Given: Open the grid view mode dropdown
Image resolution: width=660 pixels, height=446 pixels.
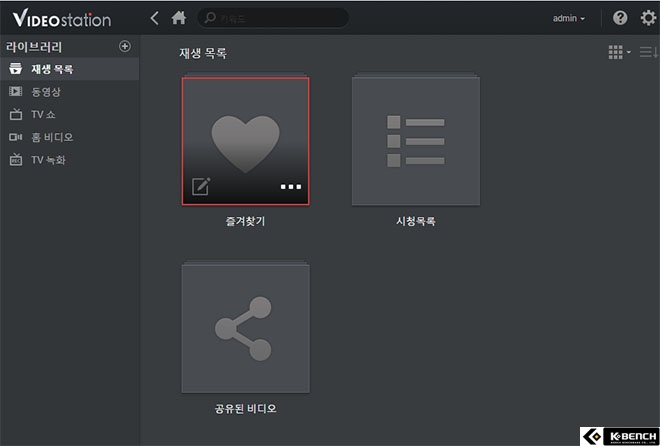Looking at the screenshot, I should tap(619, 52).
